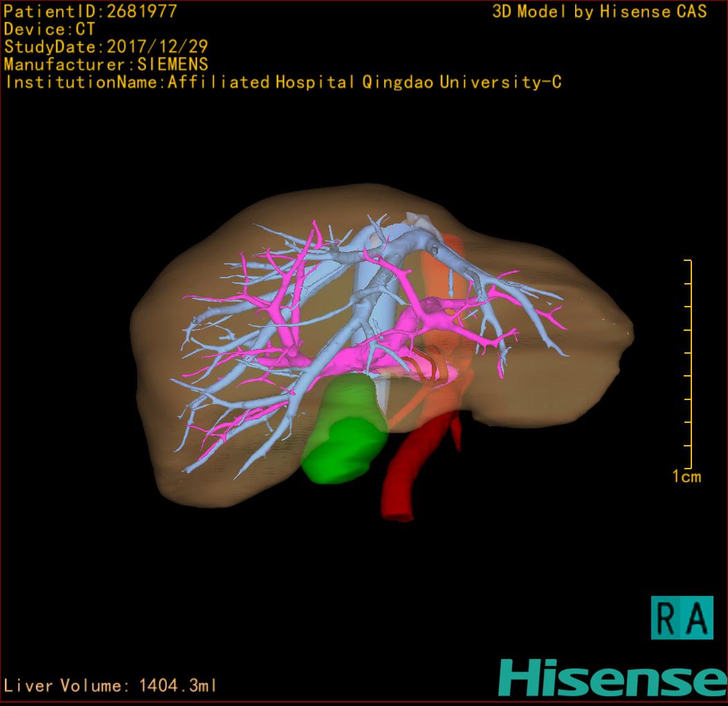
Task: Click the Liver Volume 1404.3ml readout
Action: pyautogui.click(x=111, y=686)
